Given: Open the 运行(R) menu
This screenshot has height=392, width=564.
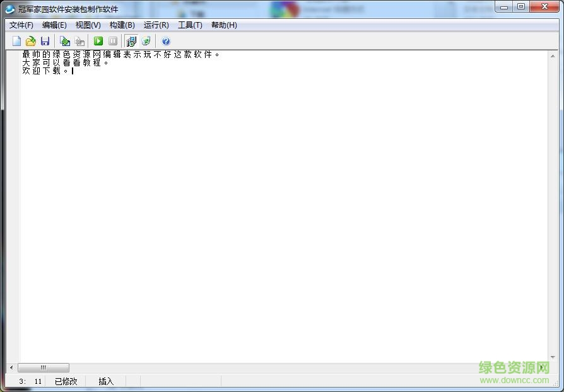Looking at the screenshot, I should tap(156, 25).
